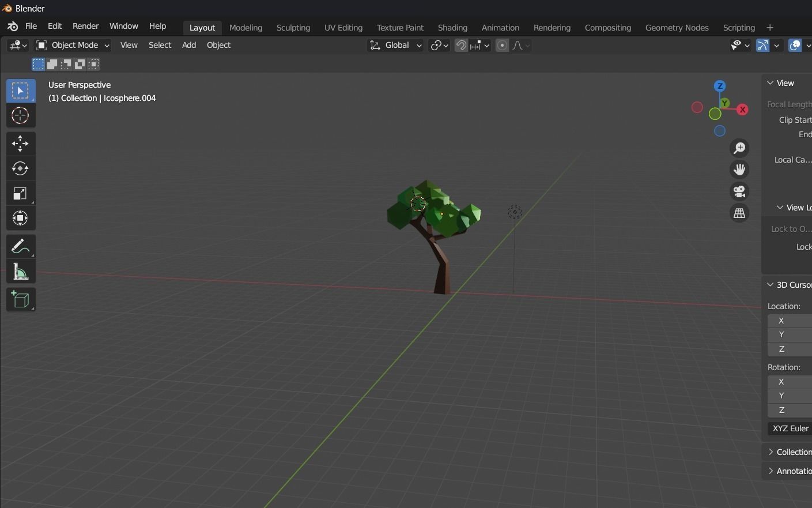812x508 pixels.
Task: Click the negative Y axis gizmo circle
Action: tap(715, 114)
